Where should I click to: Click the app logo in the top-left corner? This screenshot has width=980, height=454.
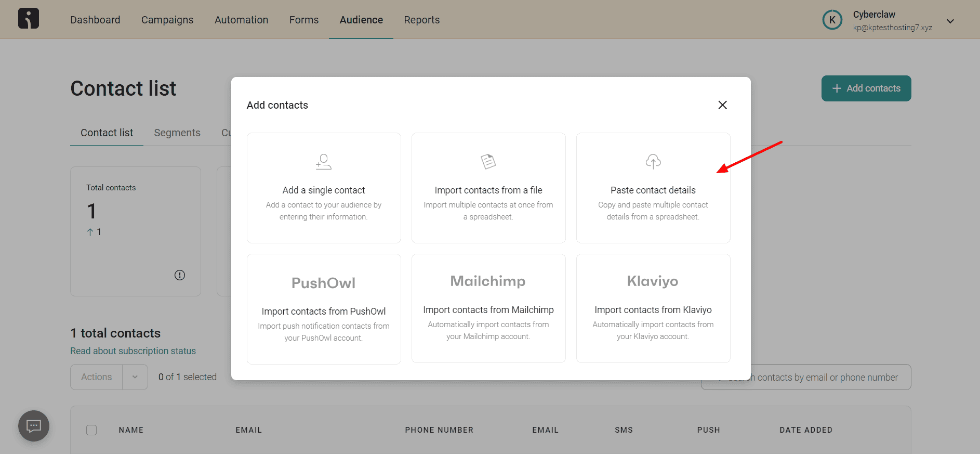(29, 19)
